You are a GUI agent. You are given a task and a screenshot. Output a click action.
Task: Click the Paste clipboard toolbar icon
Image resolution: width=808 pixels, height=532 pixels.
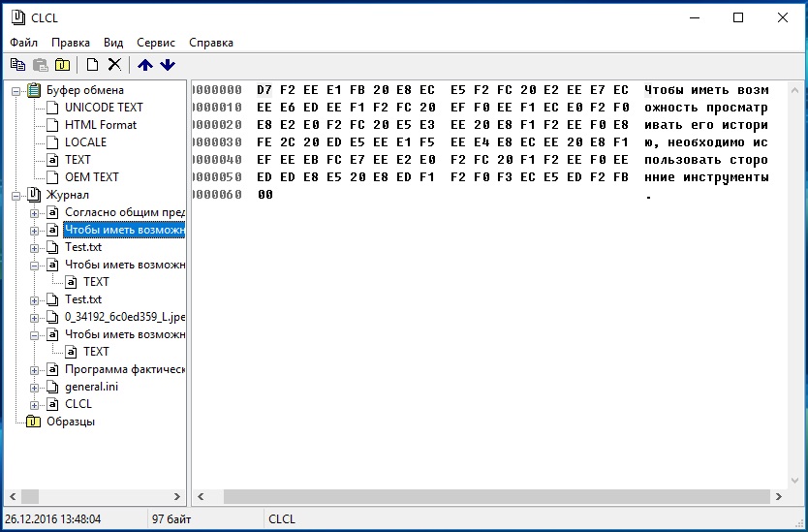(x=41, y=65)
